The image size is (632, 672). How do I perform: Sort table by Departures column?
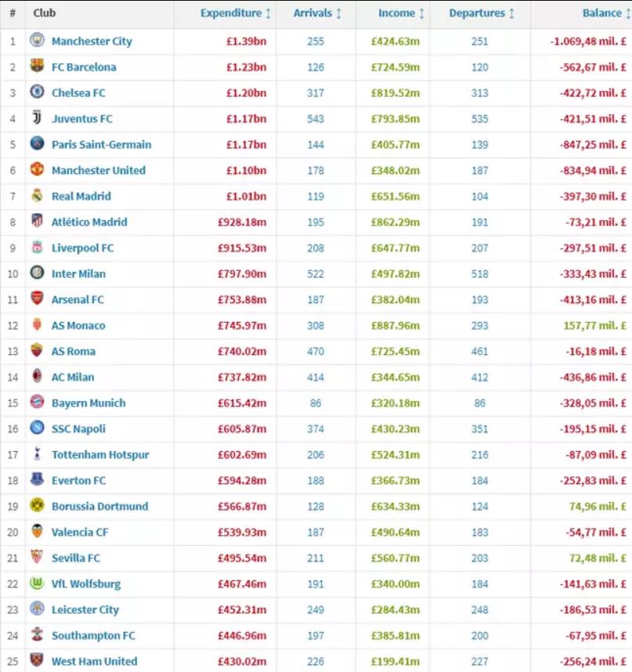tap(482, 13)
